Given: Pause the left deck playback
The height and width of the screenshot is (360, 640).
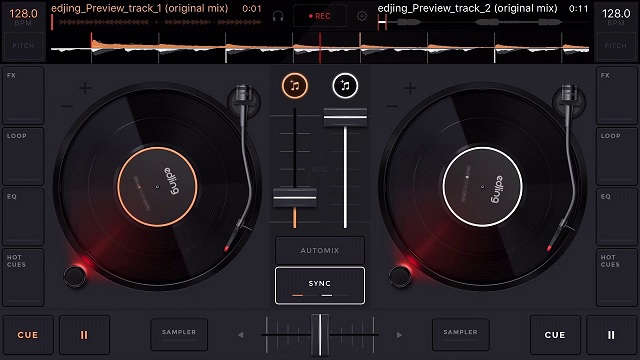Looking at the screenshot, I should pos(84,335).
